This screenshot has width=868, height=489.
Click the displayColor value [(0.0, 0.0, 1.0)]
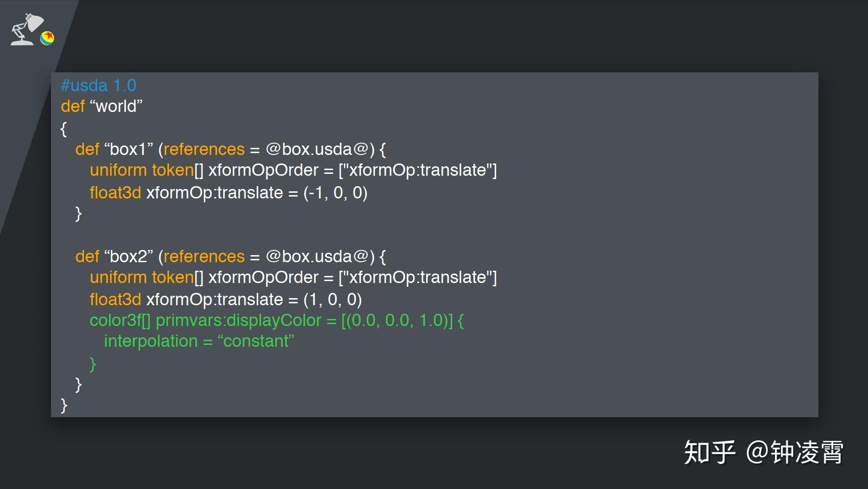[x=396, y=320]
